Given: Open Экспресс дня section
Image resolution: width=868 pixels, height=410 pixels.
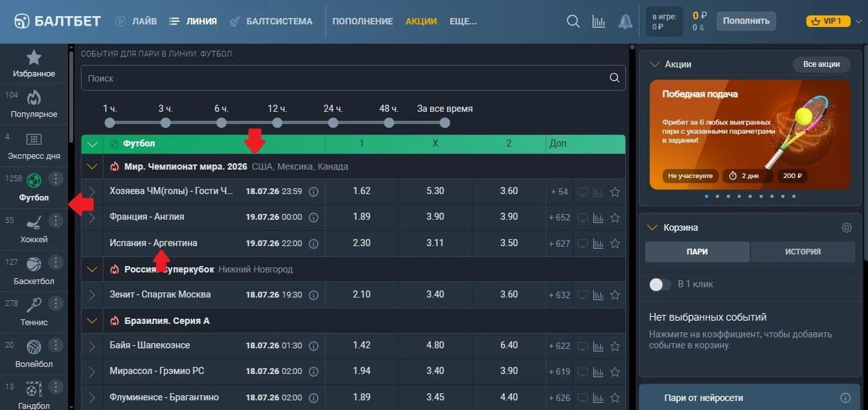Looking at the screenshot, I should coord(34,146).
